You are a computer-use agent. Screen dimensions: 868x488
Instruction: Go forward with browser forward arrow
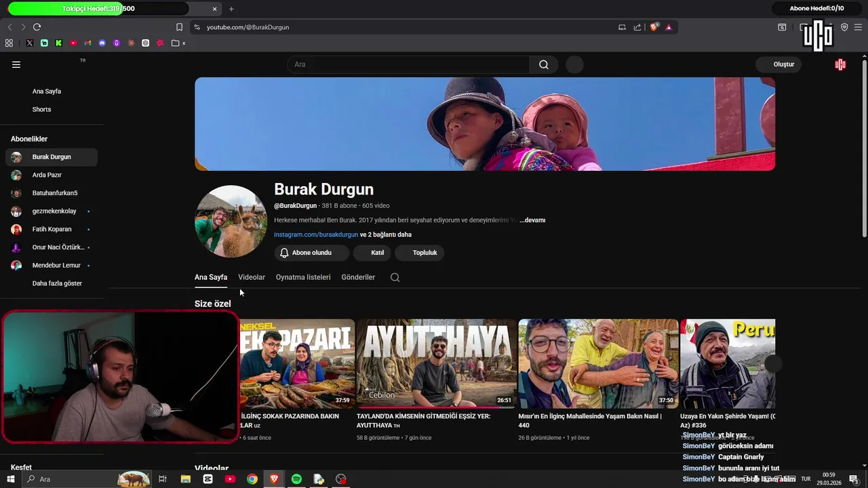23,27
